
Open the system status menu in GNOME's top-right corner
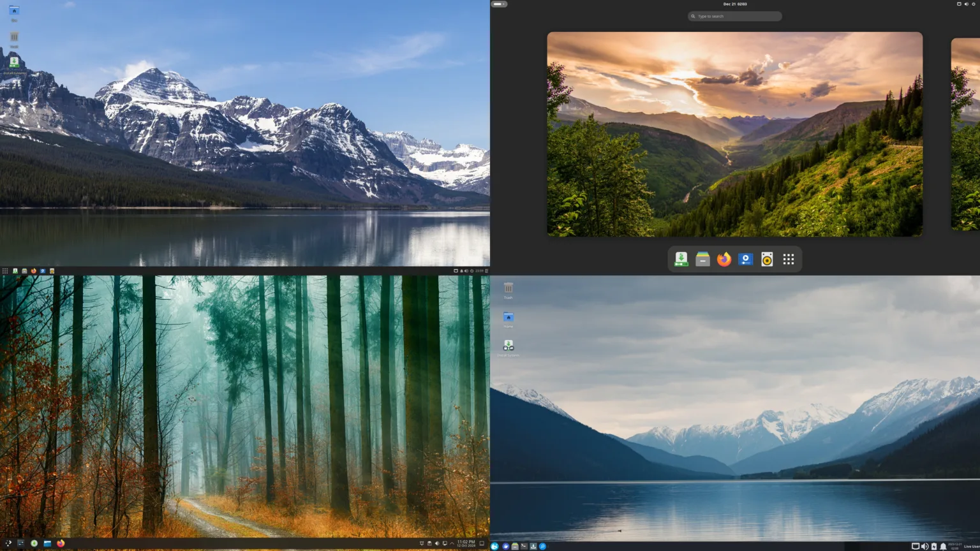tap(967, 4)
